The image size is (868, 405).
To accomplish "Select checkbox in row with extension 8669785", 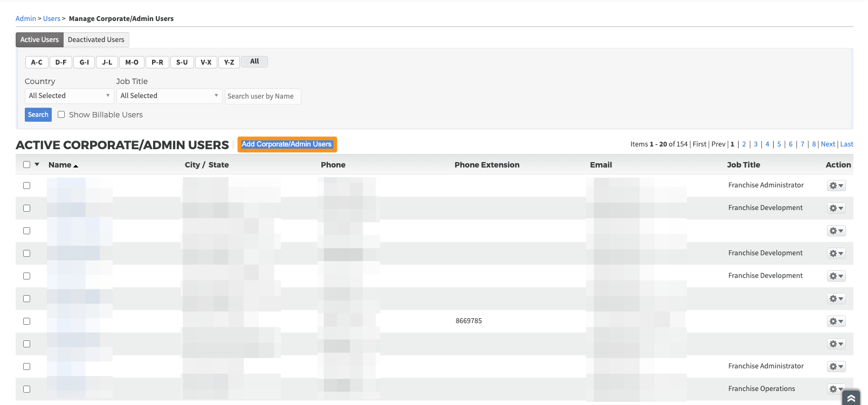I will [26, 321].
